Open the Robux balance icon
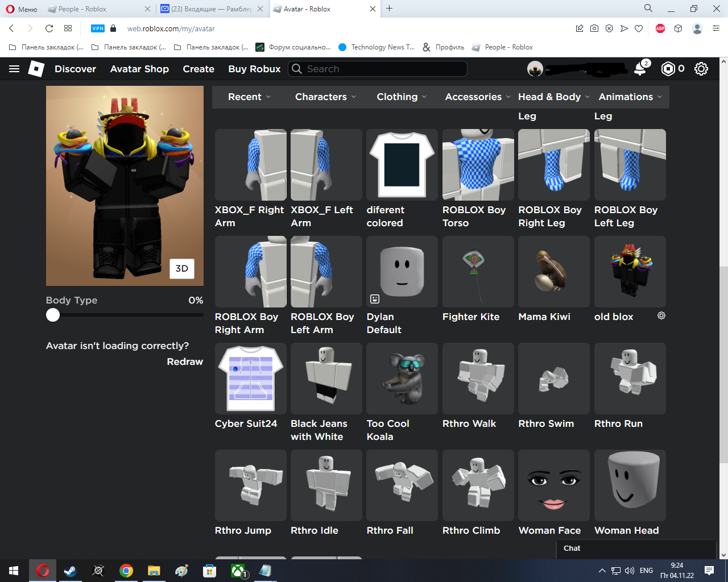The width and height of the screenshot is (728, 582). [668, 69]
